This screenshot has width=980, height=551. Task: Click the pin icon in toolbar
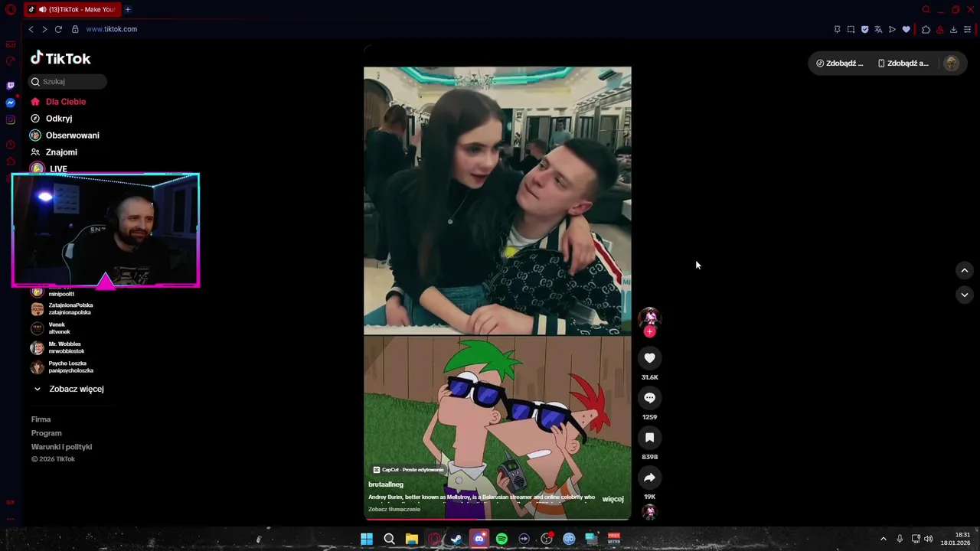tap(837, 29)
